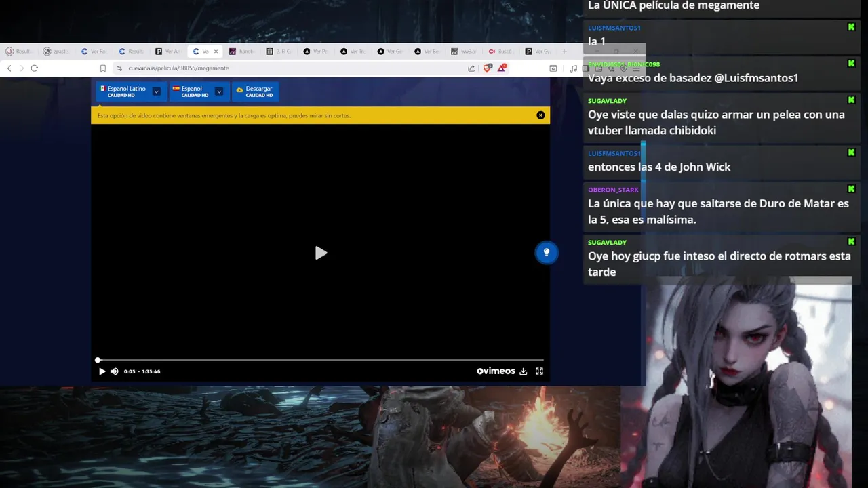Open the music note playlist icon
Viewport: 868px width, 488px height.
(574, 68)
